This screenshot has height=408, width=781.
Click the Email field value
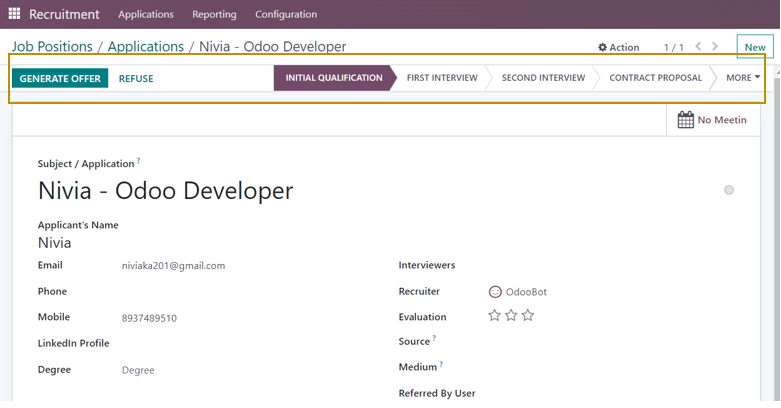click(x=173, y=266)
